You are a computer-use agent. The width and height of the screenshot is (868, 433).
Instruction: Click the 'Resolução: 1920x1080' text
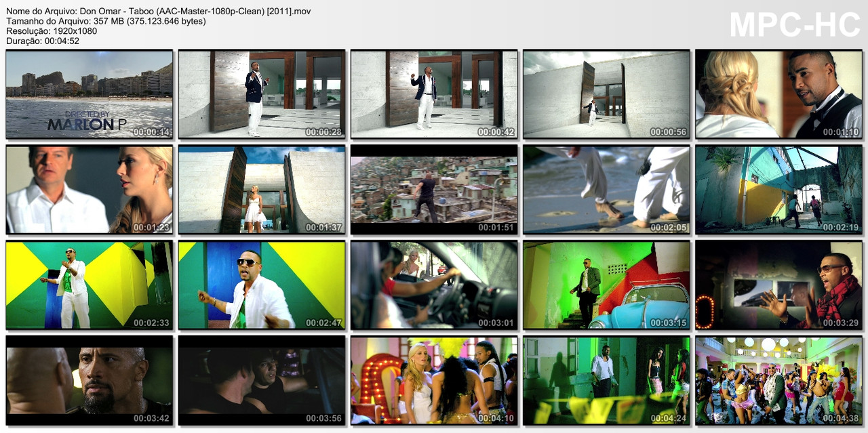[x=52, y=30]
